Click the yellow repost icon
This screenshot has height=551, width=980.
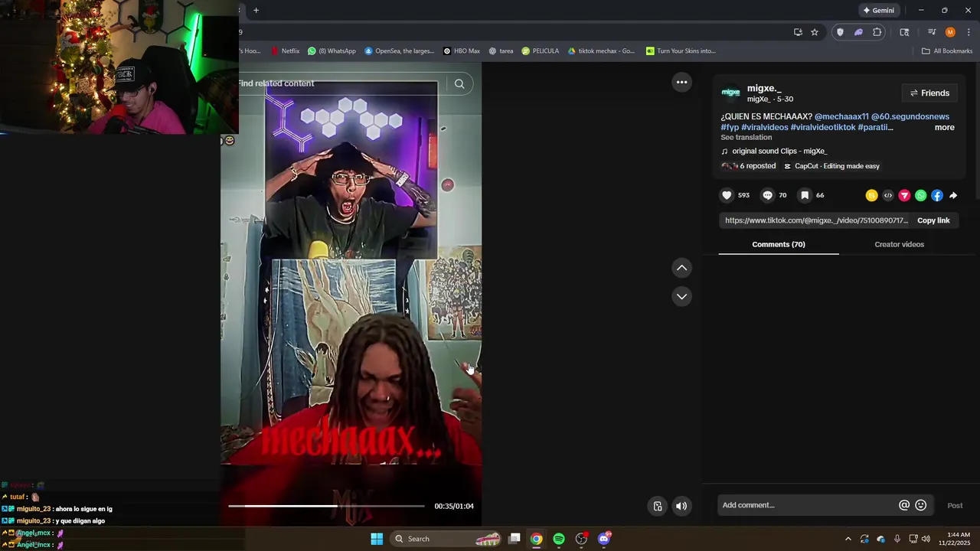coord(871,195)
